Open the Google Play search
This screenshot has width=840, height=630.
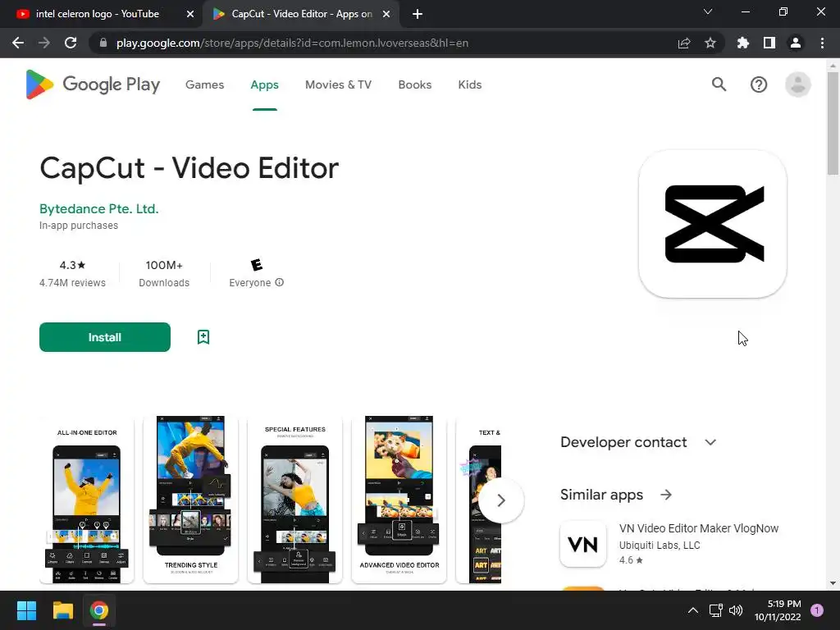pos(719,84)
